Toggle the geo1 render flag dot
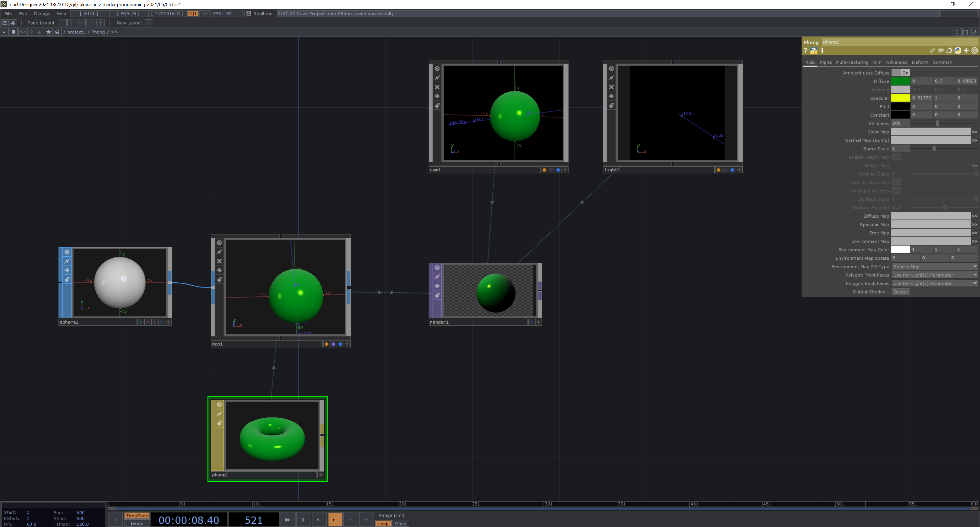 [x=333, y=344]
